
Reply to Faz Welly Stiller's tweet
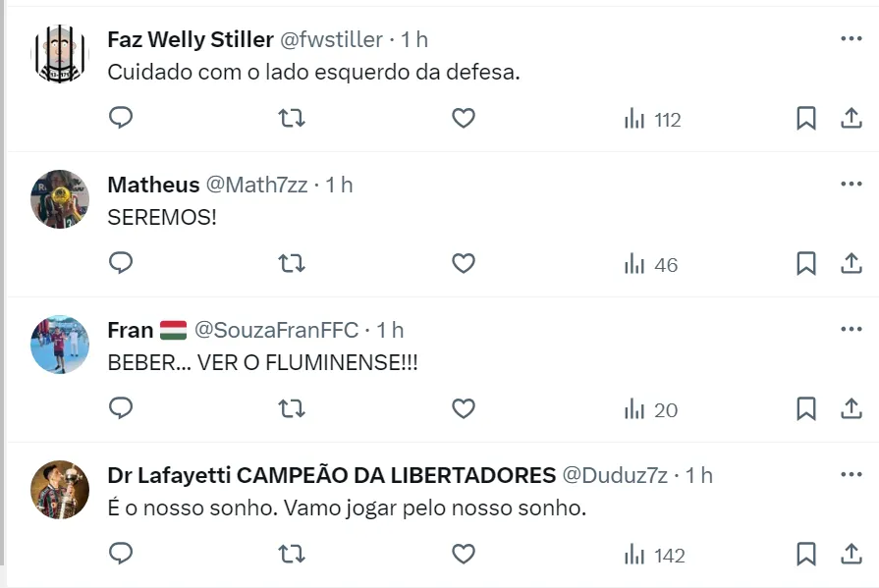pos(120,119)
